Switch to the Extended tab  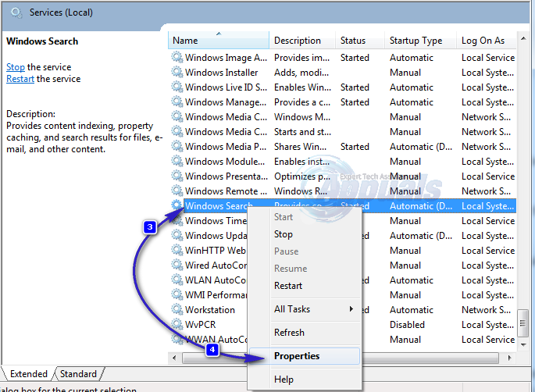pos(29,374)
